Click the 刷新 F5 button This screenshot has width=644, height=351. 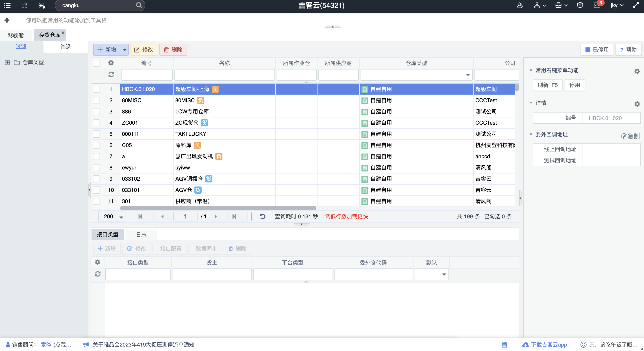click(x=548, y=85)
